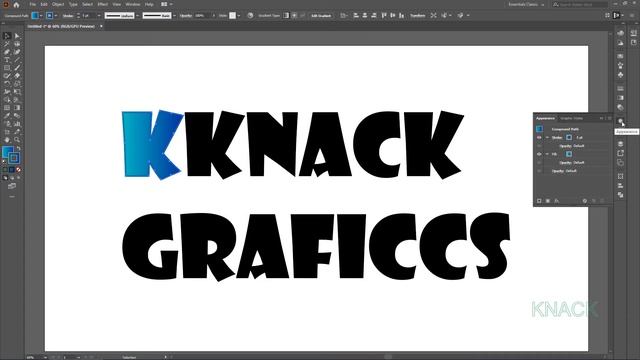The height and width of the screenshot is (360, 640).
Task: Add new stroke in Appearance panel
Action: (x=539, y=201)
